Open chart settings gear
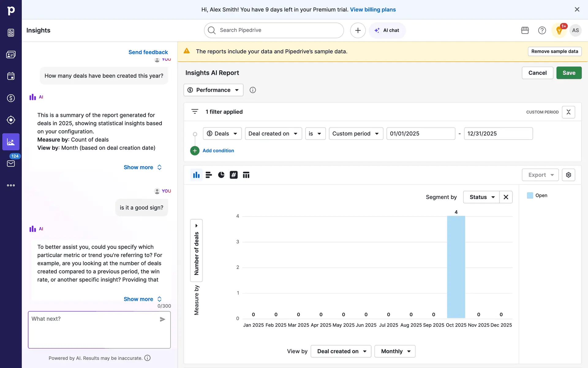 click(568, 175)
